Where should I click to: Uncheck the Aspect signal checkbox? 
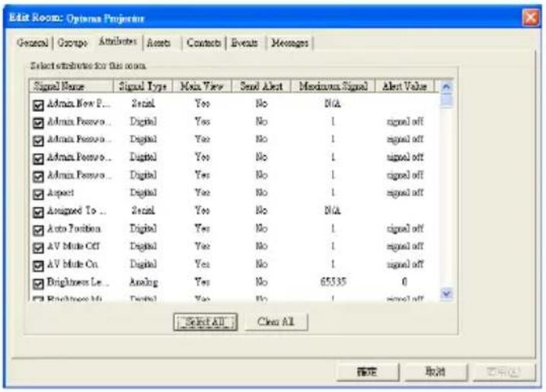38,194
